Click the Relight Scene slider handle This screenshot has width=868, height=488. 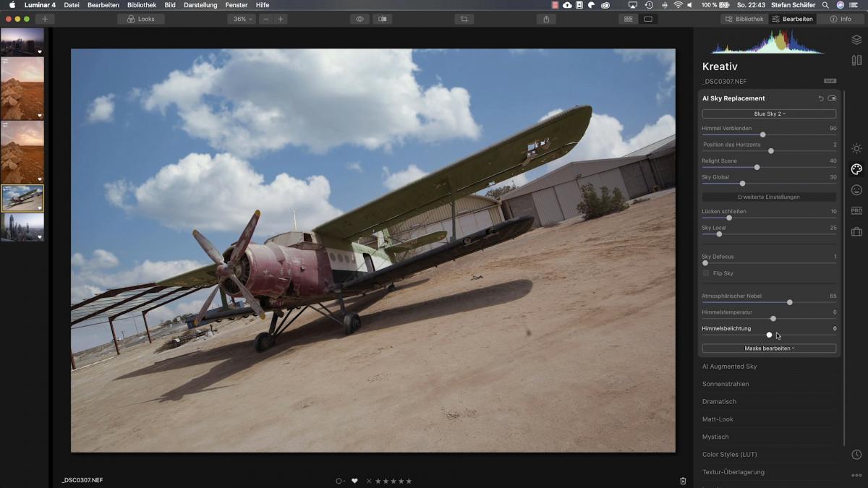757,167
